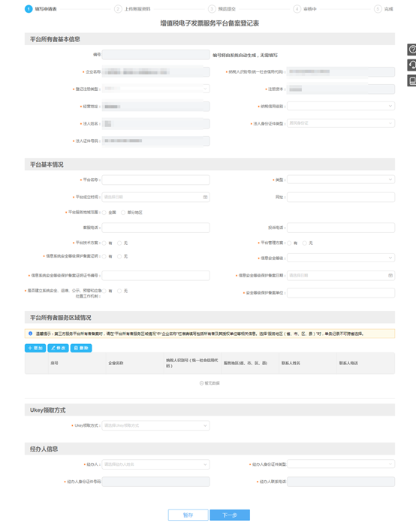This screenshot has width=416, height=532.
Task: Open the Ukey领取方式 dropdown
Action: pos(155,425)
